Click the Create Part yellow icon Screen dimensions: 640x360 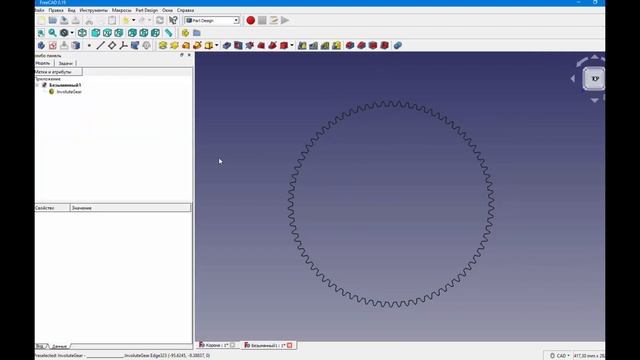click(185, 33)
